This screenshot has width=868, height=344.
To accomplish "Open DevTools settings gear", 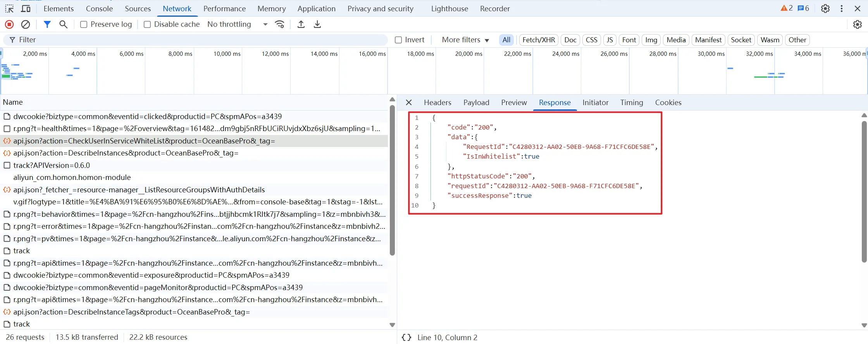I will pyautogui.click(x=825, y=9).
